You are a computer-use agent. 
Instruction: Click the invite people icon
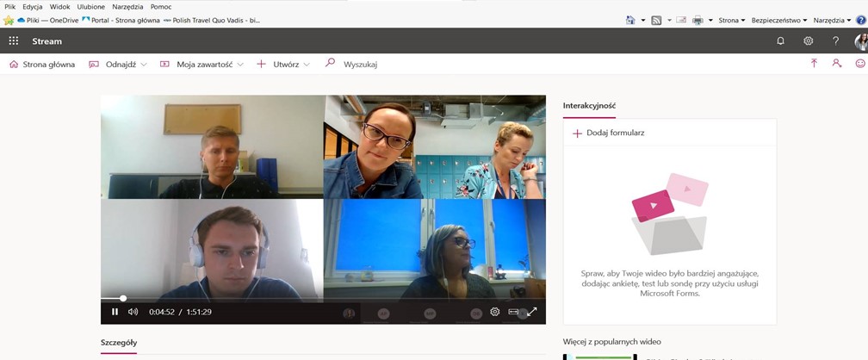click(837, 64)
